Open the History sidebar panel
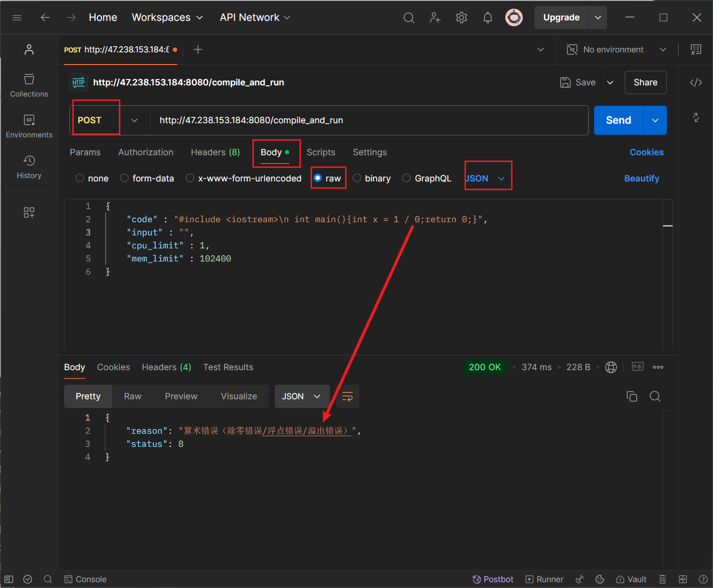Screen dimensions: 713x588 (x=29, y=167)
